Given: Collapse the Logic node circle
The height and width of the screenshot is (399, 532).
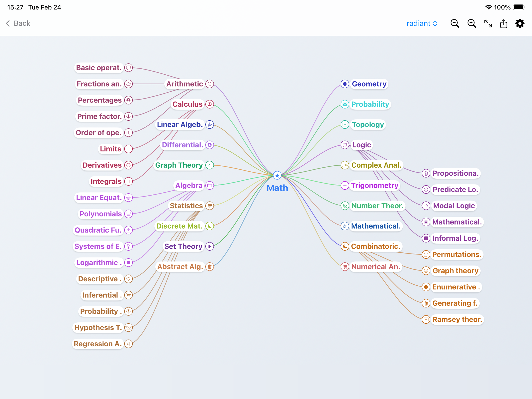Looking at the screenshot, I should (x=345, y=145).
